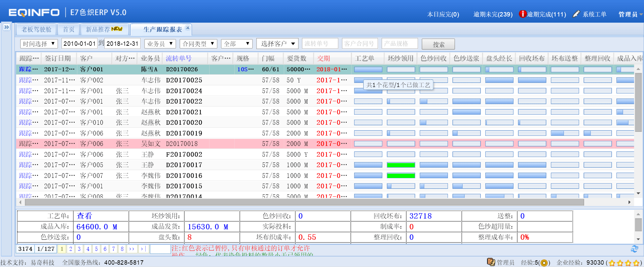Select order row D20170018
The image size is (644, 267).
[325, 144]
